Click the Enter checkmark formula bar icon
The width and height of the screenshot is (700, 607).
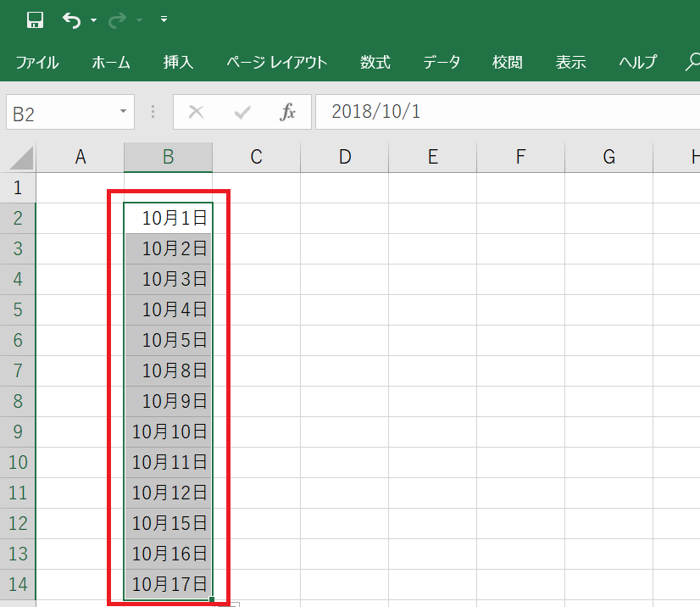pos(242,112)
